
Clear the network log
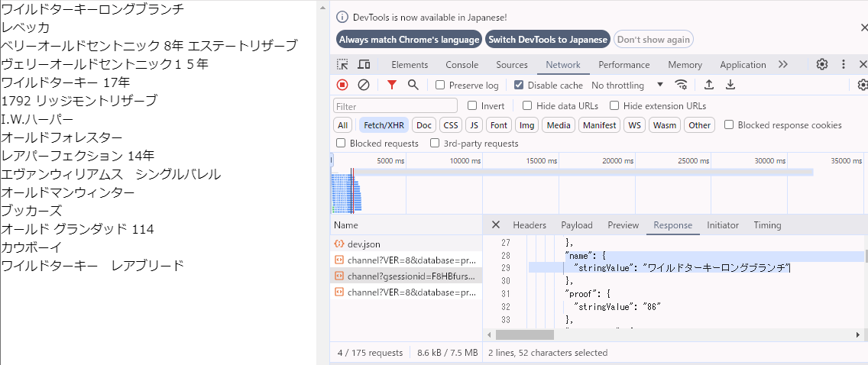[364, 85]
